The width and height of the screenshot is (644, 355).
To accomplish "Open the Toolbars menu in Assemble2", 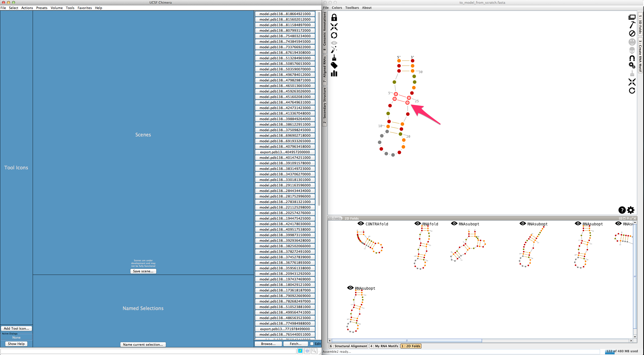I will click(352, 8).
